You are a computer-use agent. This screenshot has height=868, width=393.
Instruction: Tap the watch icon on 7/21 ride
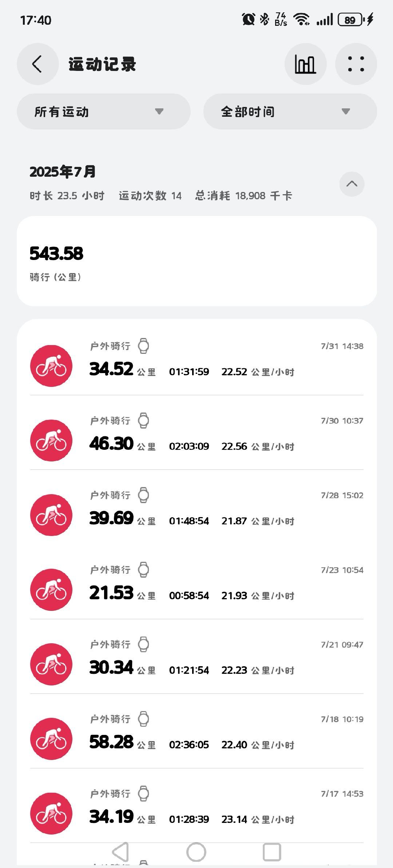pos(143,644)
